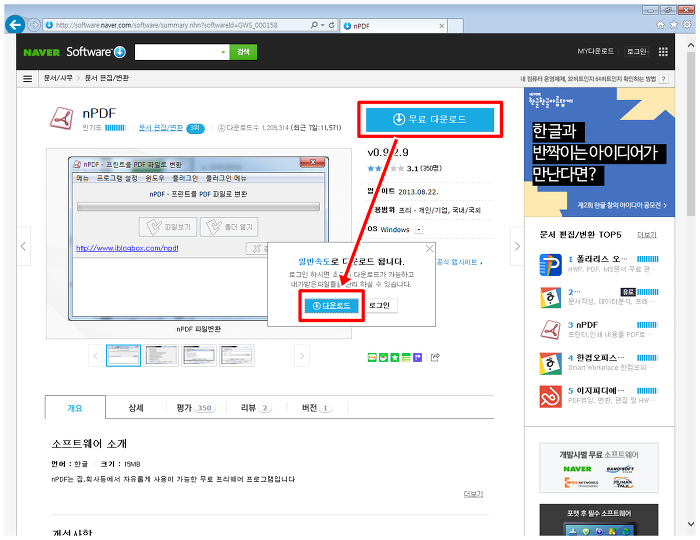Click 로그인 link in the header
The width and height of the screenshot is (700, 540).
pyautogui.click(x=637, y=51)
